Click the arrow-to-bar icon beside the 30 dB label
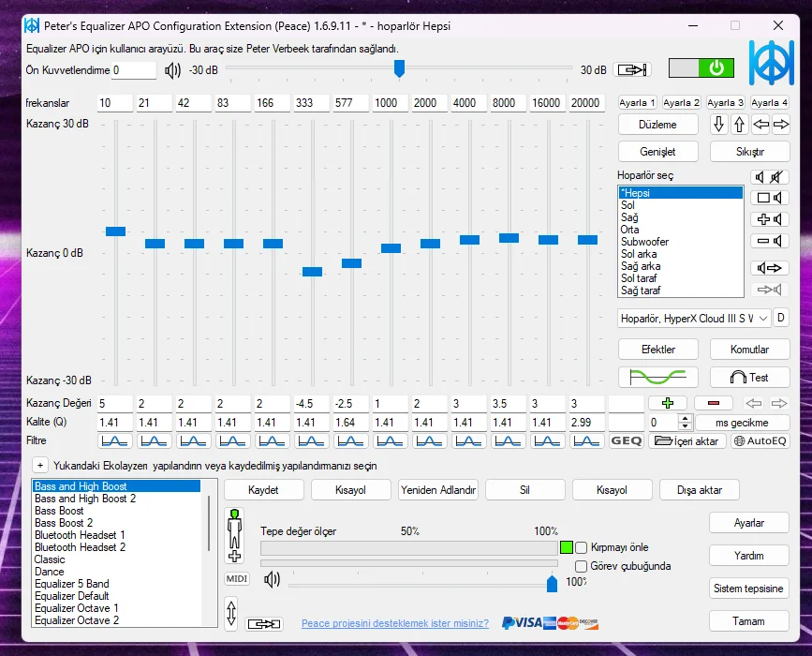 point(632,69)
